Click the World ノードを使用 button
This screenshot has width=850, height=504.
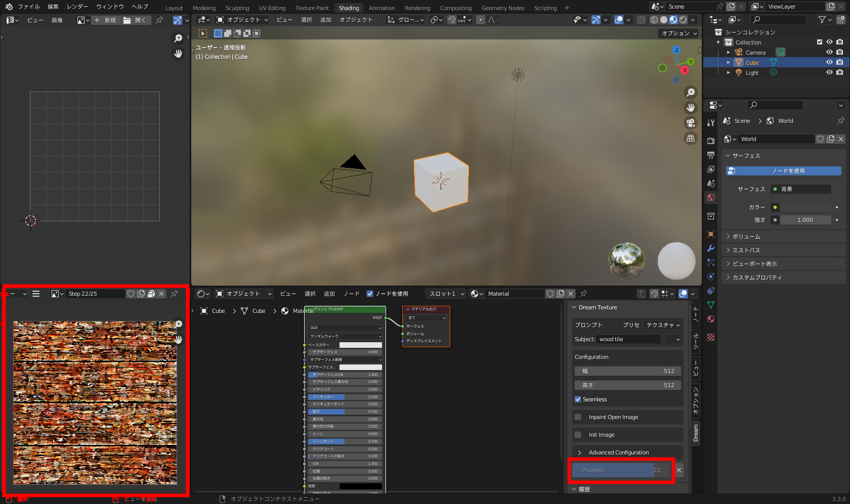[783, 171]
